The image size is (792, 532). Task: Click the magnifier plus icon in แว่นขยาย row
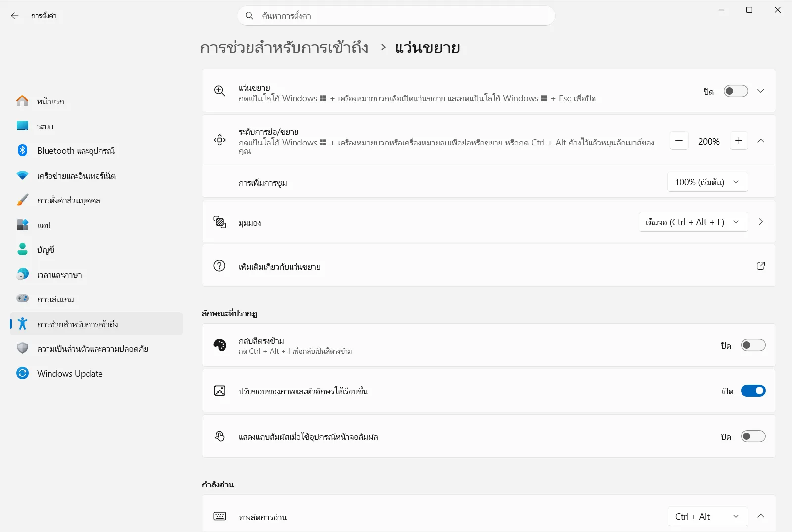[220, 91]
